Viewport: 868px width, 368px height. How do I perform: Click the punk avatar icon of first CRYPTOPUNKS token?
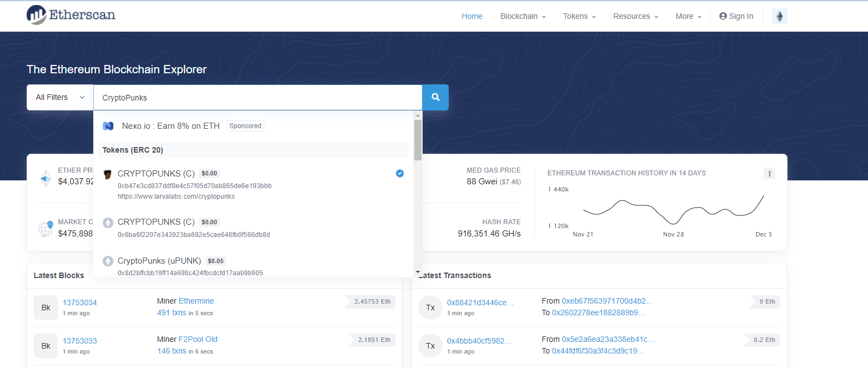pos(108,174)
